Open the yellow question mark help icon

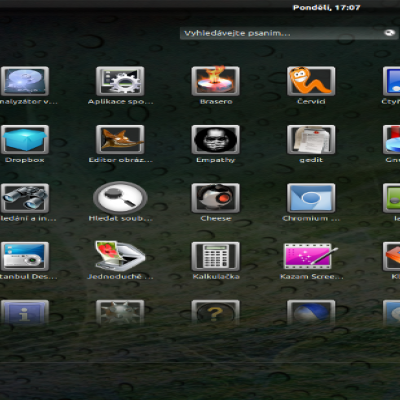click(215, 313)
